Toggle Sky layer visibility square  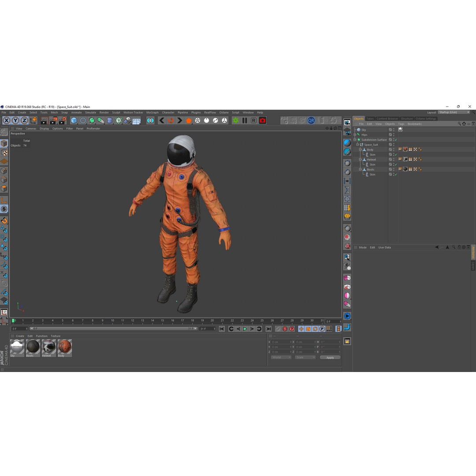tap(390, 130)
